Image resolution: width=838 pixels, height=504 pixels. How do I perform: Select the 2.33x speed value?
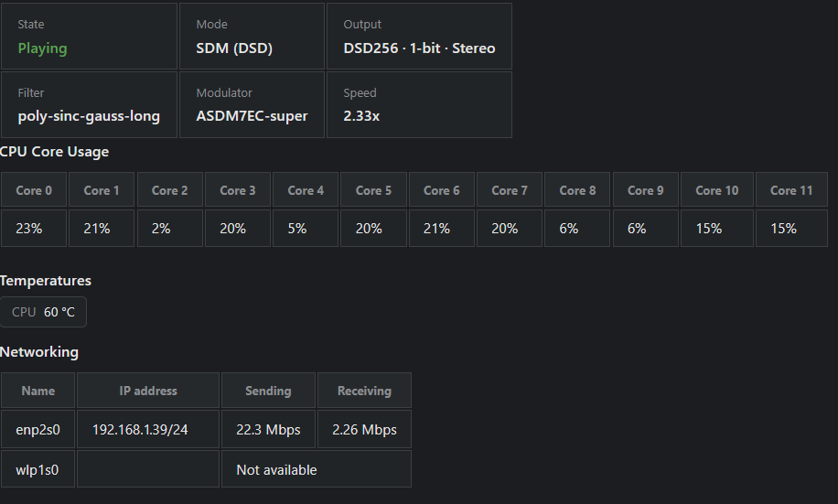click(x=361, y=116)
